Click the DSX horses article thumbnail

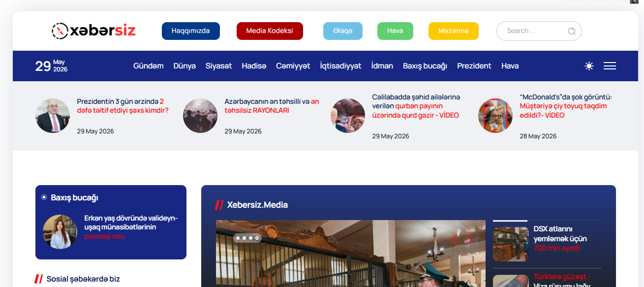[511, 244]
